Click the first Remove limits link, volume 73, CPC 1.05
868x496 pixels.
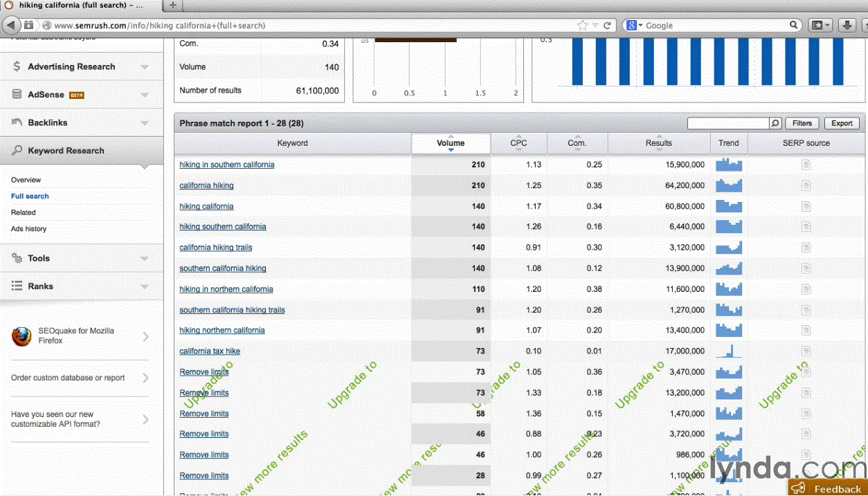point(204,372)
